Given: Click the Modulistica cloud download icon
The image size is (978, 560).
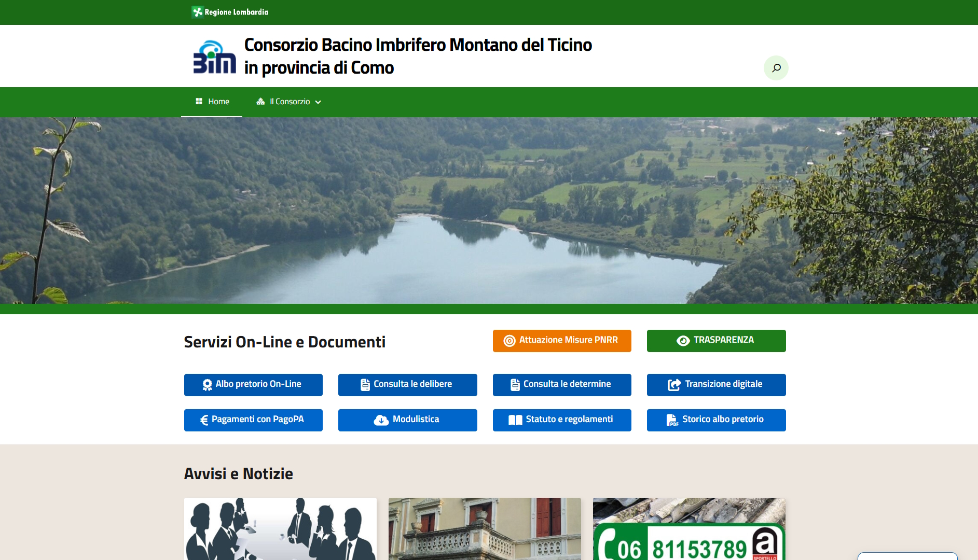Looking at the screenshot, I should click(381, 420).
